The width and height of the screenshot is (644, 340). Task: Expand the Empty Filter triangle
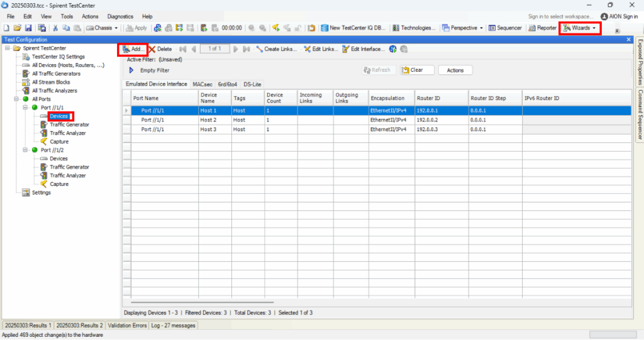coord(131,71)
